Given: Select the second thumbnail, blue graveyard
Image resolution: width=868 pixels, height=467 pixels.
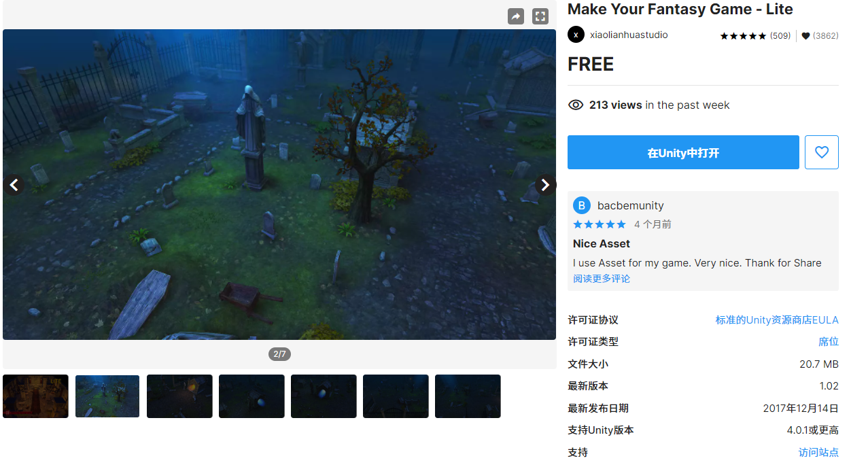Looking at the screenshot, I should (x=107, y=396).
